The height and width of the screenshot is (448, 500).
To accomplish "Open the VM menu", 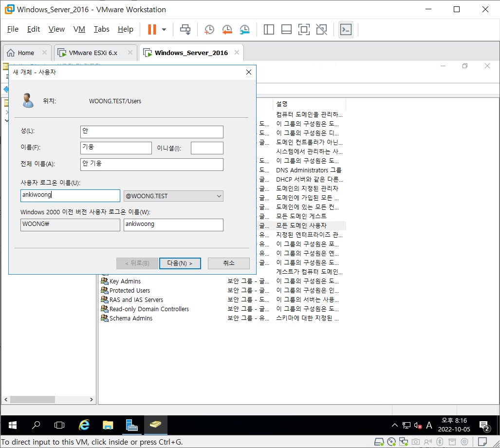I will [79, 29].
